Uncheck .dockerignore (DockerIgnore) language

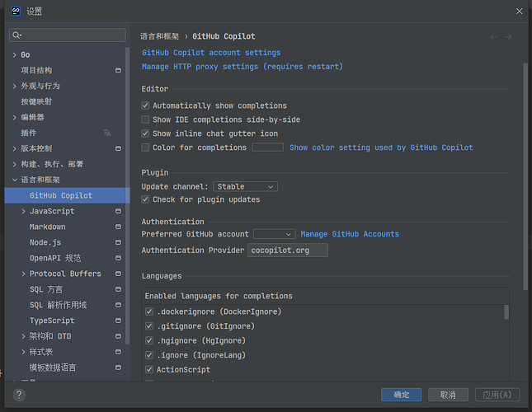pos(149,311)
